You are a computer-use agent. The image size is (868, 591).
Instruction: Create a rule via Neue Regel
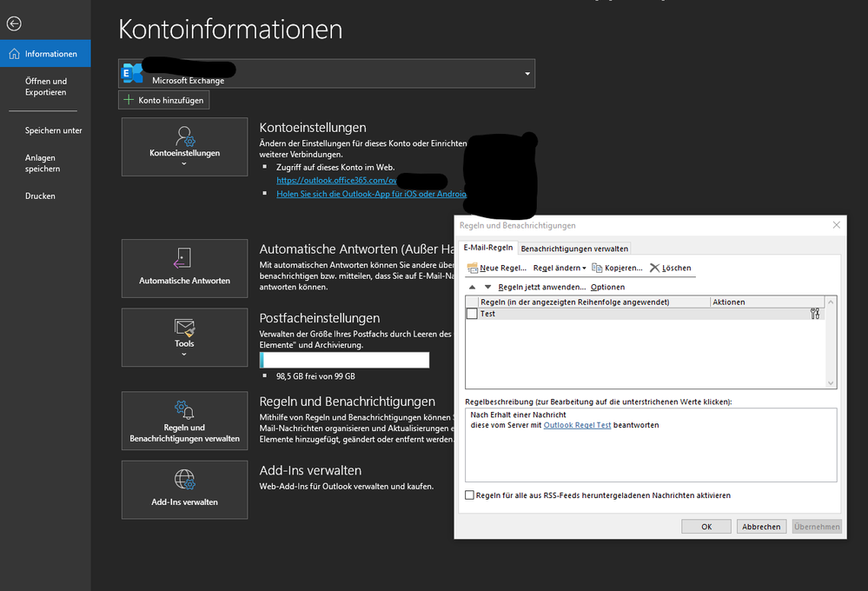pos(496,268)
